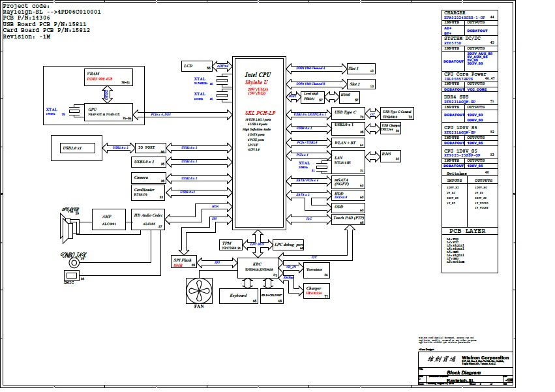The width and height of the screenshot is (555, 392).
Task: Click the "SPI Flash" block
Action: pyautogui.click(x=184, y=262)
